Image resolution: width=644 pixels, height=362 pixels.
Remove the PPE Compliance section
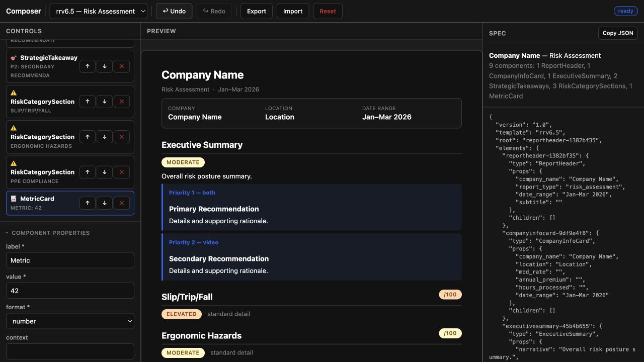pyautogui.click(x=122, y=172)
